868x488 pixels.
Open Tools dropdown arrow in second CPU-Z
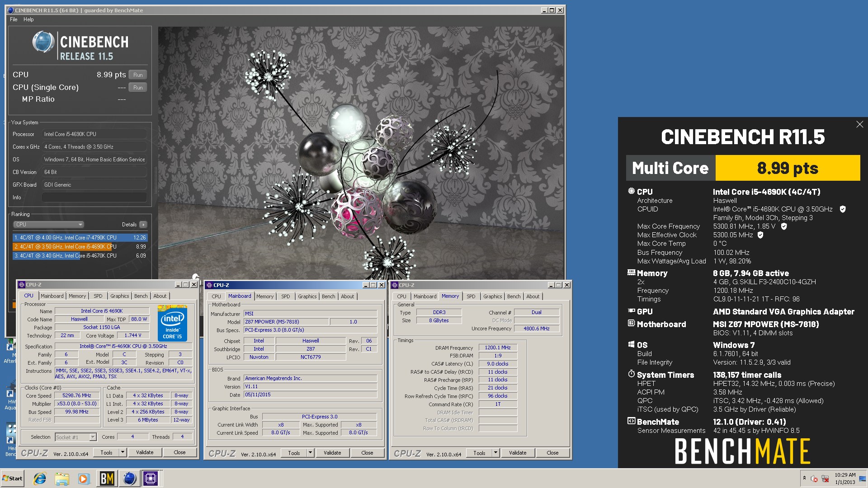[x=310, y=453]
